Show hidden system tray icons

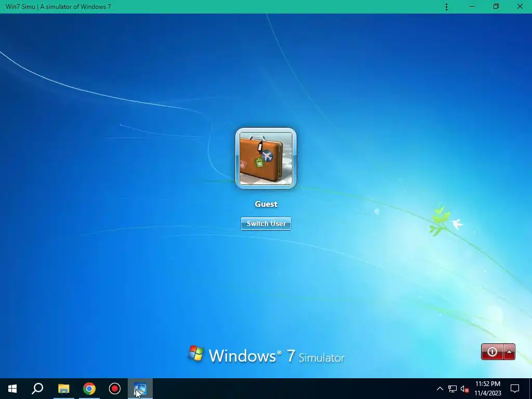click(x=440, y=389)
